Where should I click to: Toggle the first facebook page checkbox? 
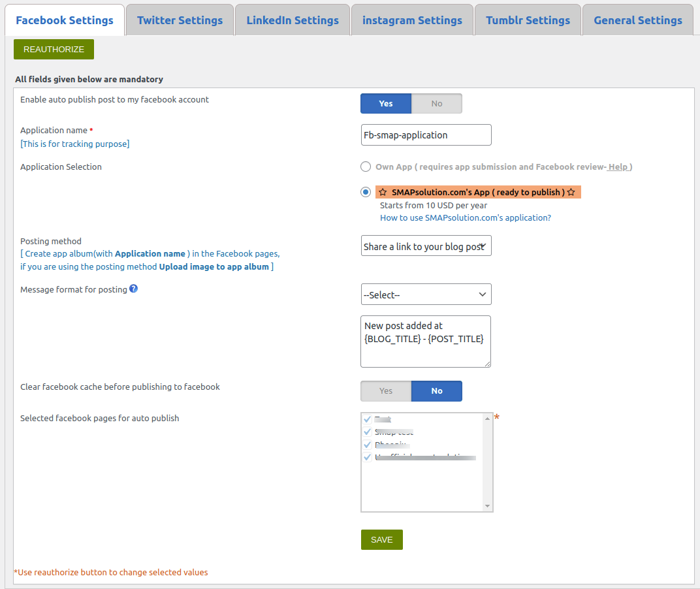[x=368, y=419]
